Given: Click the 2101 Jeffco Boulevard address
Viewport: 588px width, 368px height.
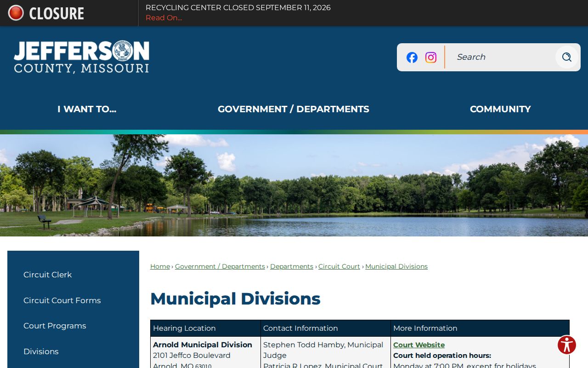Looking at the screenshot, I should coord(192,356).
